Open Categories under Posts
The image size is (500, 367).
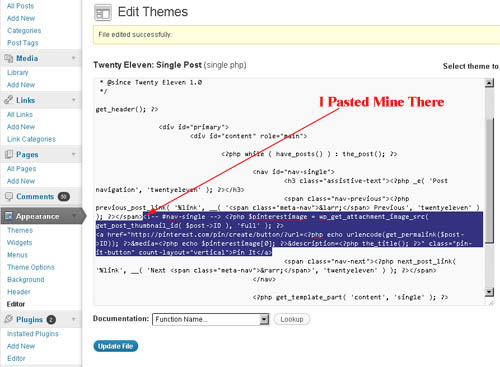tap(24, 31)
